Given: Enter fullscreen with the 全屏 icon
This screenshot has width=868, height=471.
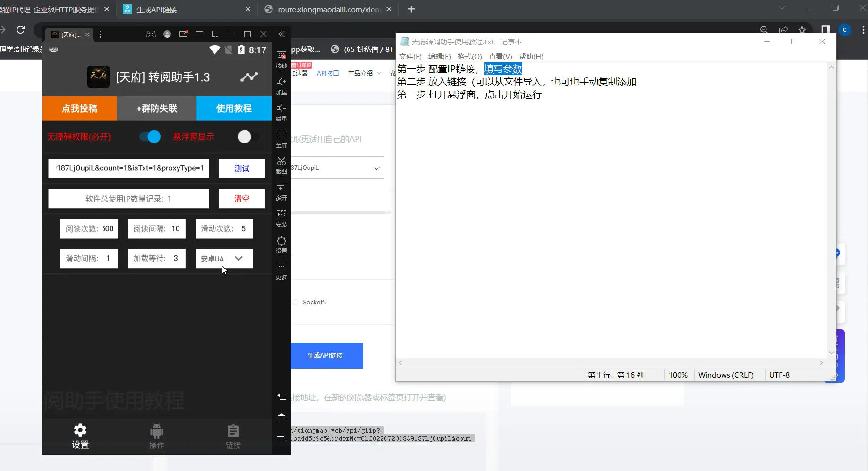Looking at the screenshot, I should (x=281, y=138).
